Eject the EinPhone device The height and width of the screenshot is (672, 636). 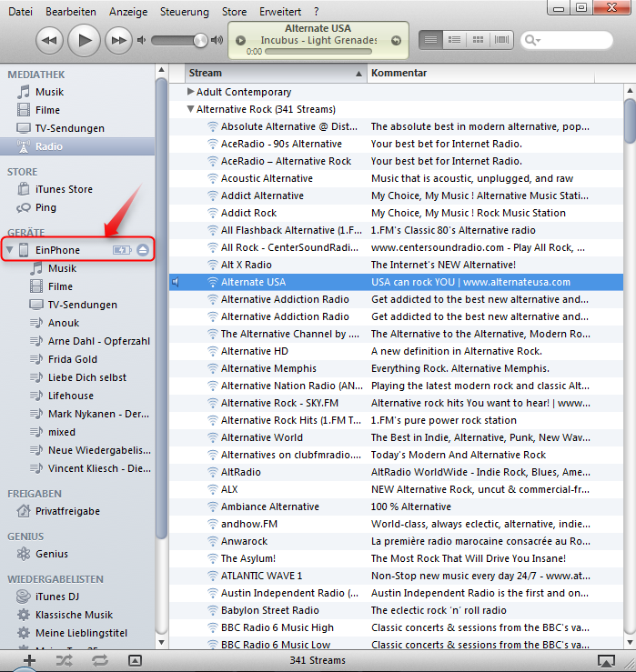(x=143, y=250)
